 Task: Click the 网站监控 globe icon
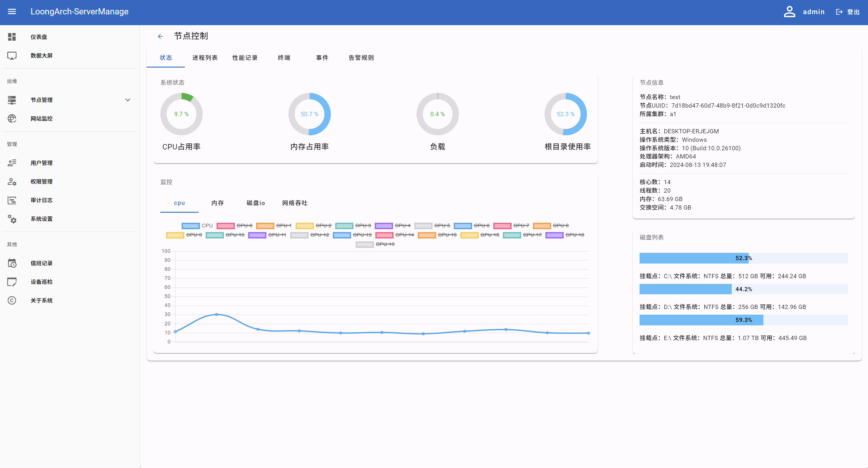coord(12,119)
